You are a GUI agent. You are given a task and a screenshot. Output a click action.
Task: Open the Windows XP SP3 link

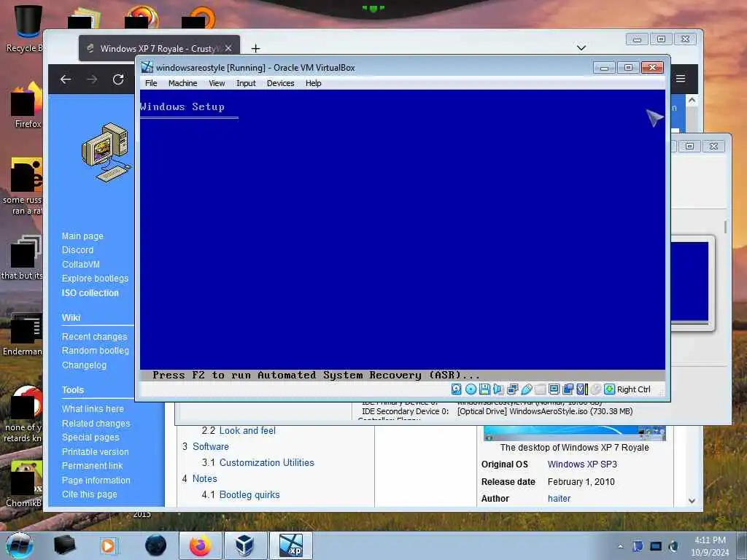(x=581, y=464)
